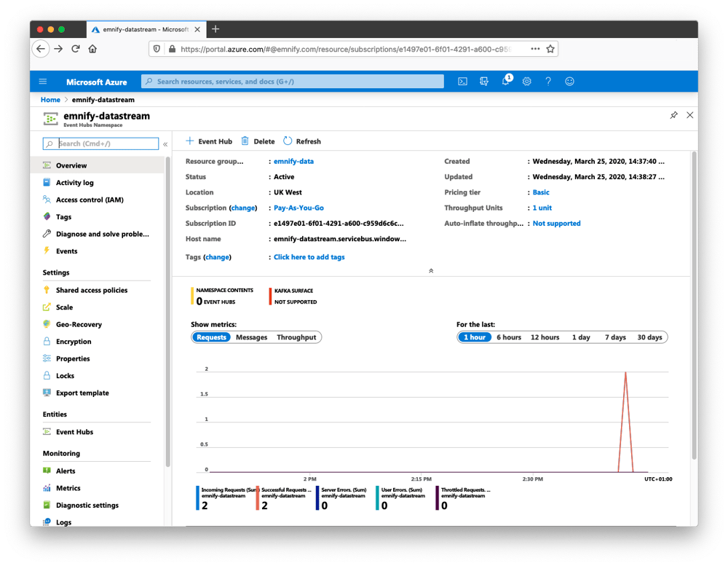Image resolution: width=728 pixels, height=566 pixels.
Task: Open the page actions three-dot menu
Action: 535,49
